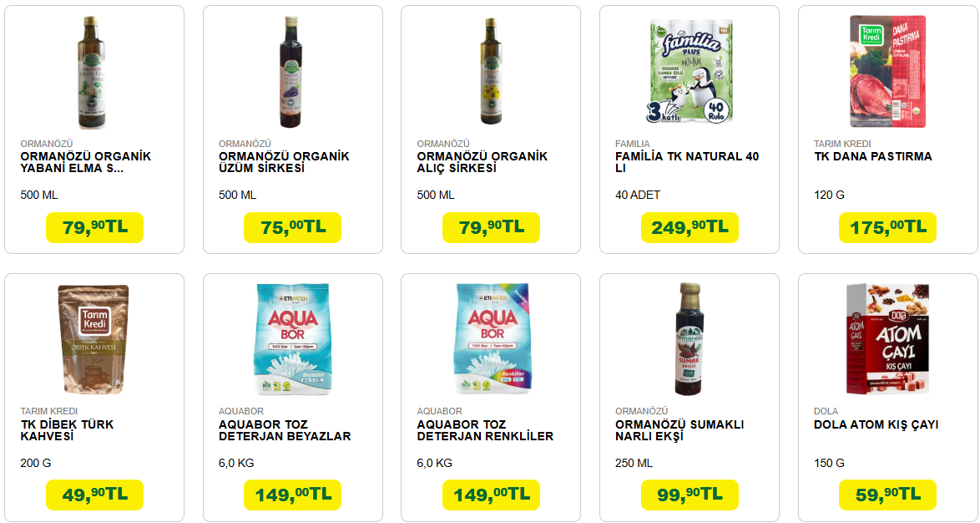Image resolution: width=980 pixels, height=523 pixels.
Task: Click the Aqua Bor Renkliler detergent bag image
Action: [491, 338]
